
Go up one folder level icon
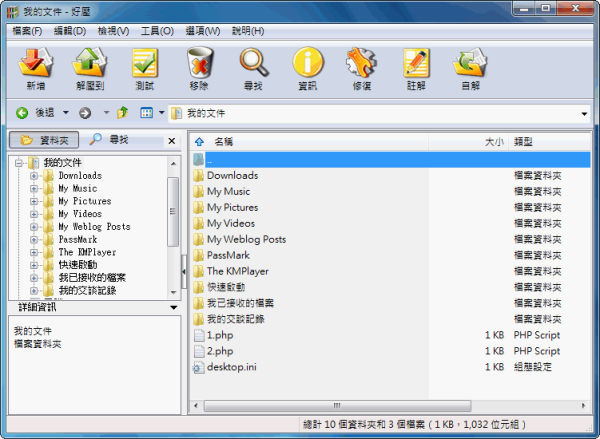point(122,113)
